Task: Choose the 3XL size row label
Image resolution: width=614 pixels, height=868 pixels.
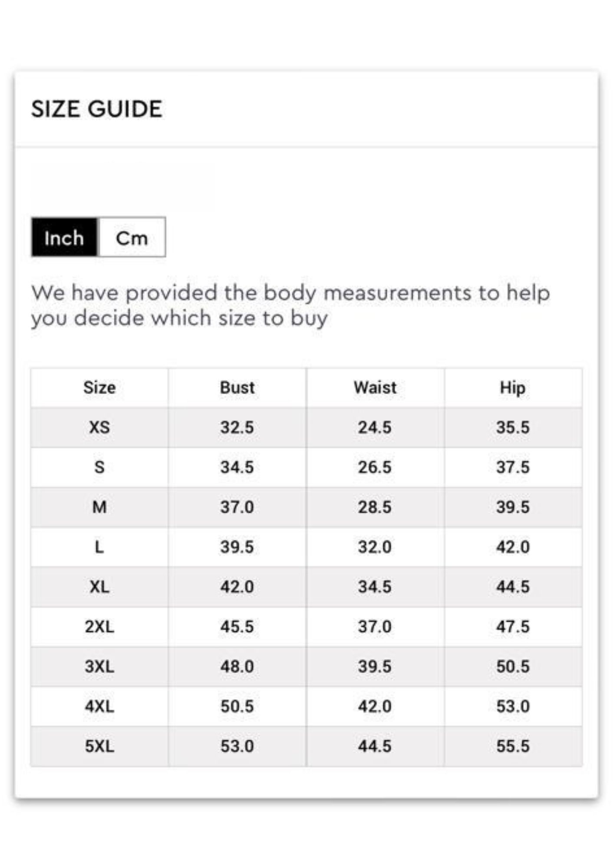Action: (99, 666)
